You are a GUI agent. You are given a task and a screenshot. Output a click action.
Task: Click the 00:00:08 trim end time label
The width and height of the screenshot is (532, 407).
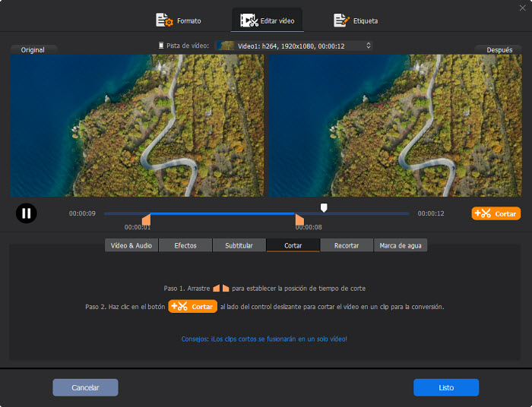pos(309,227)
